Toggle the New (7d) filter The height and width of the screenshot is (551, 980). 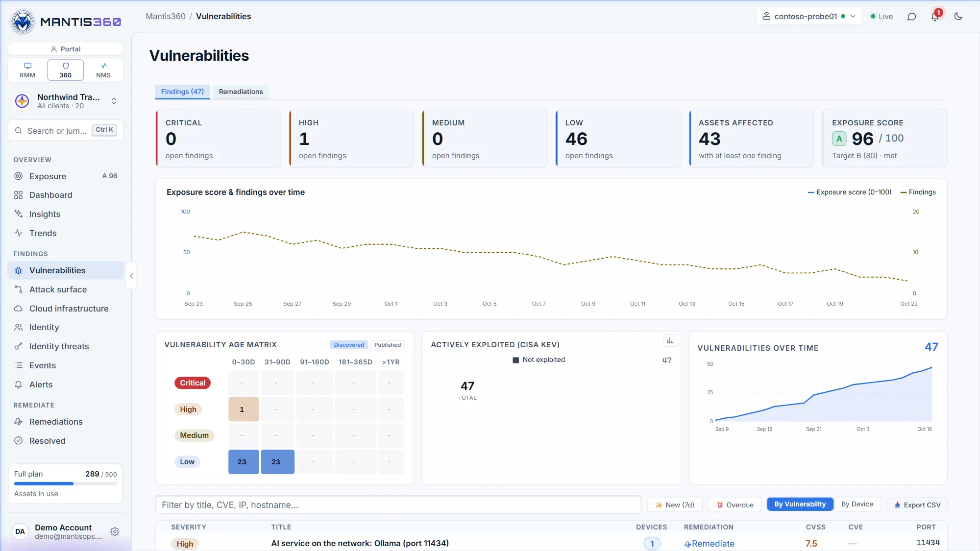tap(675, 504)
